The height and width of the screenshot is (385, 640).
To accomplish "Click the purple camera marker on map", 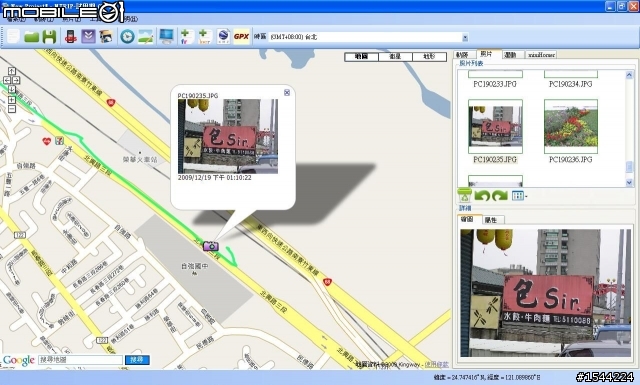I will point(211,246).
